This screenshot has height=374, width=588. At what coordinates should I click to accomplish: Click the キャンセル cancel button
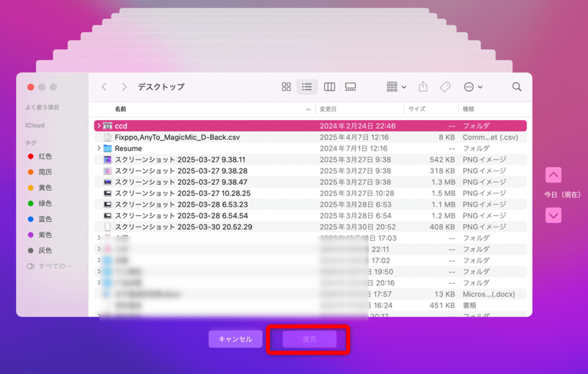235,339
